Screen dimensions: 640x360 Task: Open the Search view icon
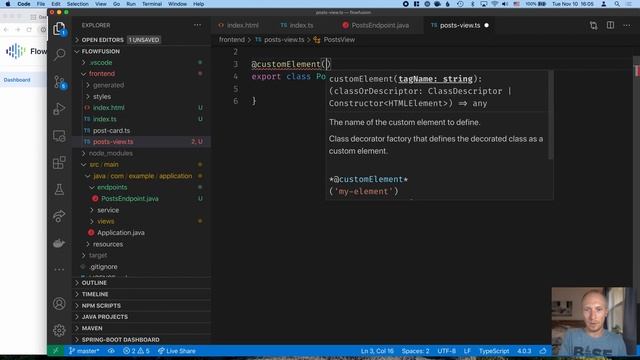tap(60, 54)
